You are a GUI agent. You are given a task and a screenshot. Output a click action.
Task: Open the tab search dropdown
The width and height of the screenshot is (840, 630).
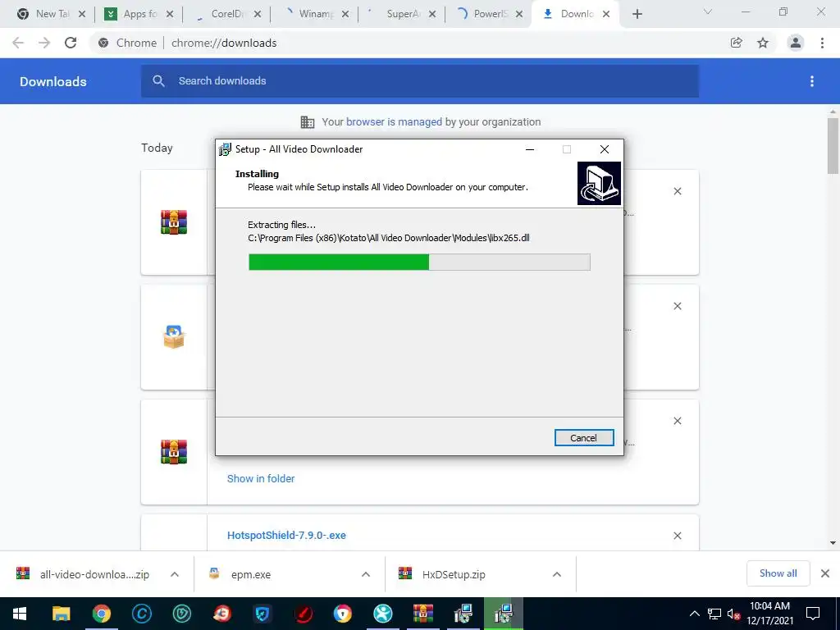708,11
